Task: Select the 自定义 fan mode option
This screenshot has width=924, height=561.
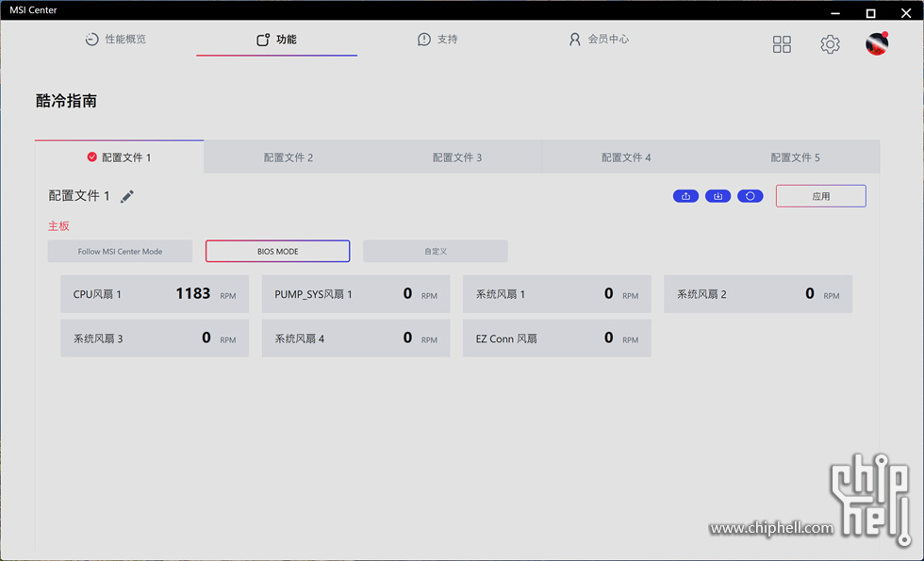Action: [435, 252]
